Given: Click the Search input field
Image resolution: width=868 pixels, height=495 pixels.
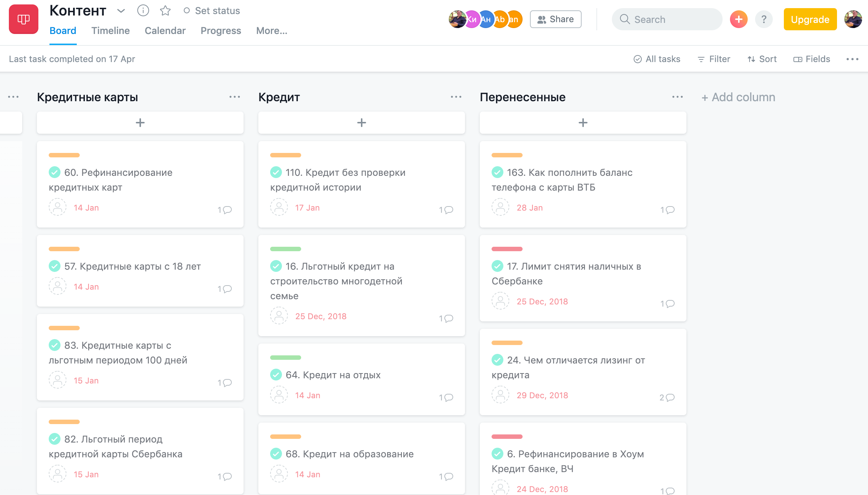Looking at the screenshot, I should 667,19.
